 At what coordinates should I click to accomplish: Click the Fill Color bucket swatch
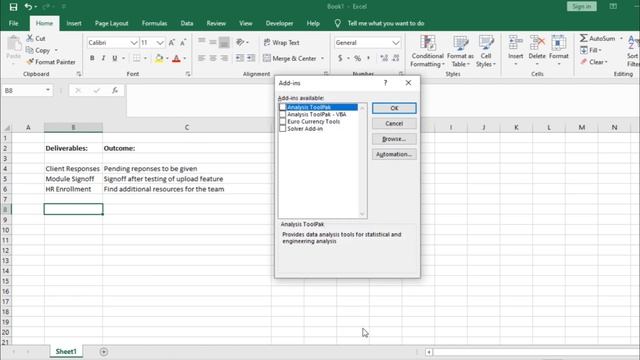click(159, 58)
